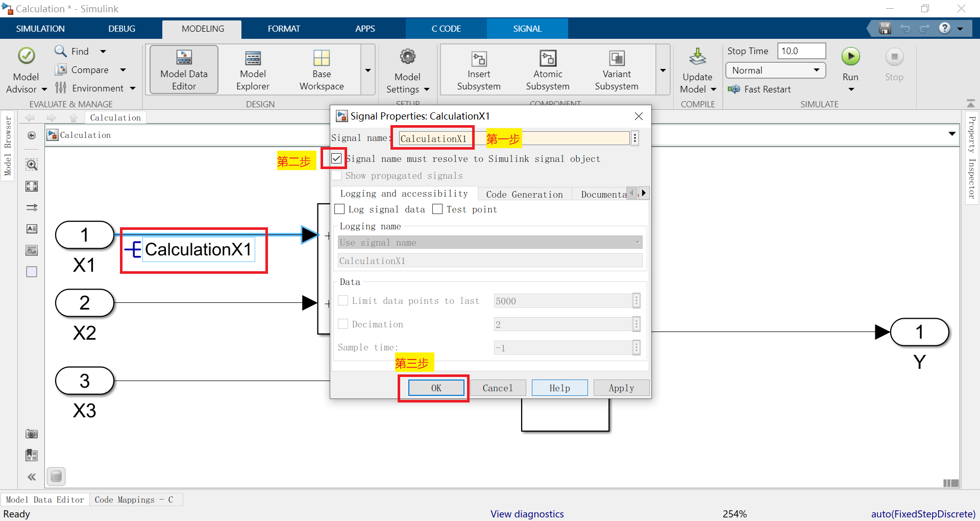
Task: Click Help in Signal Properties
Action: 559,388
